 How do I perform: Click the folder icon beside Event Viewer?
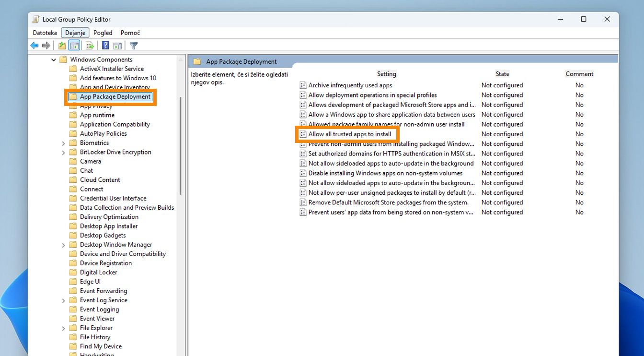[x=73, y=319]
